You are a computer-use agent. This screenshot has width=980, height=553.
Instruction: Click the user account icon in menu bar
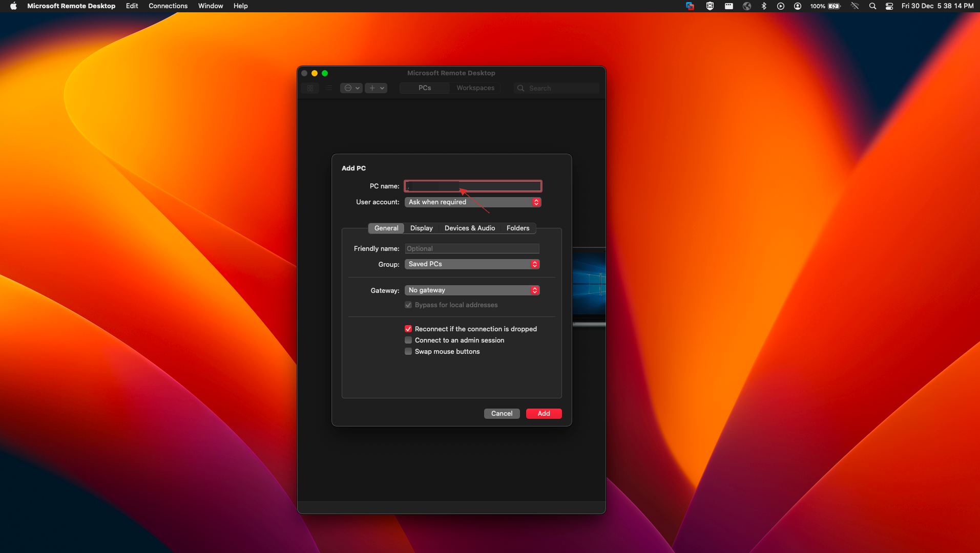[x=798, y=6]
